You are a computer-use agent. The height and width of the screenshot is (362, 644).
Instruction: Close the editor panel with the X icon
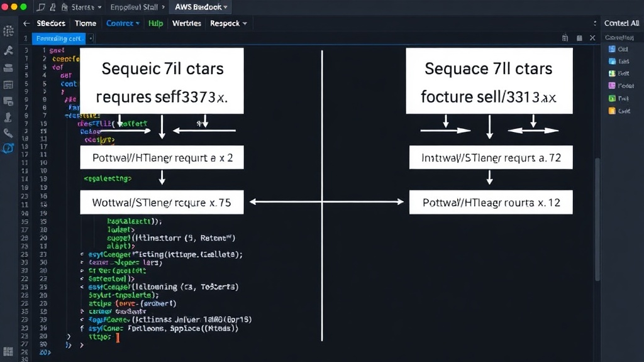[592, 38]
